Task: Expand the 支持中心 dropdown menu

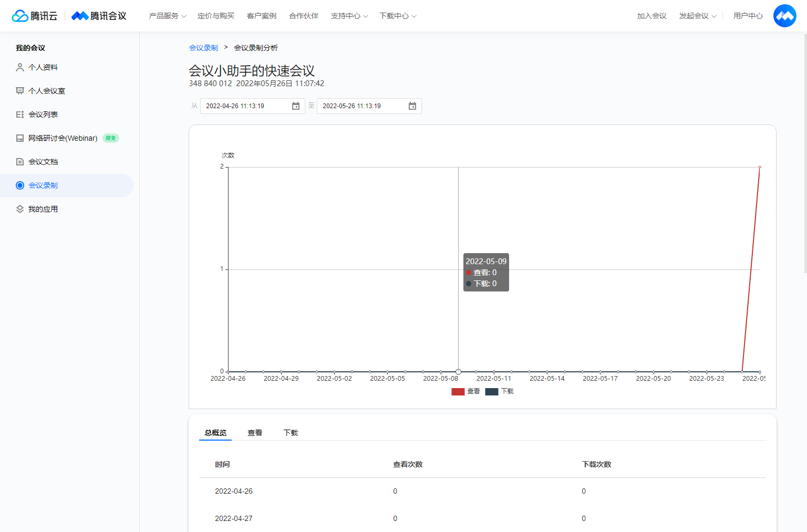Action: point(349,16)
